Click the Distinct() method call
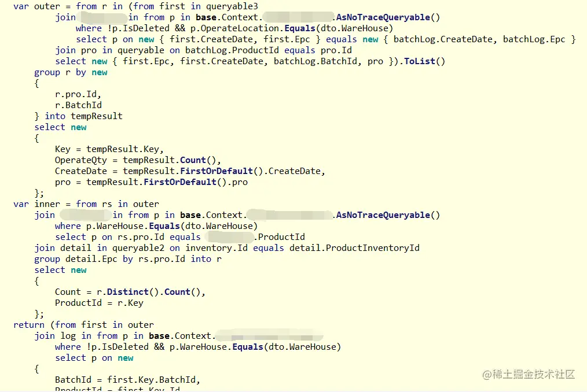This screenshot has width=587, height=392. 133,292
